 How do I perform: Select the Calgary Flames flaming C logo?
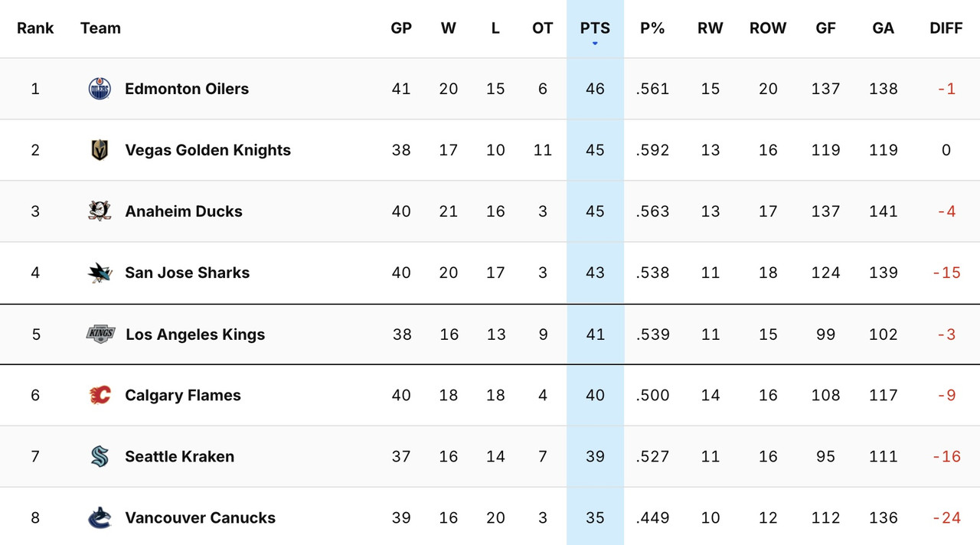[x=100, y=395]
